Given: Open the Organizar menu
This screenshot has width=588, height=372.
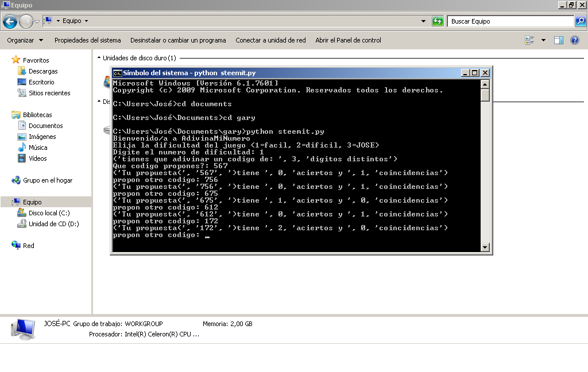Looking at the screenshot, I should point(25,40).
